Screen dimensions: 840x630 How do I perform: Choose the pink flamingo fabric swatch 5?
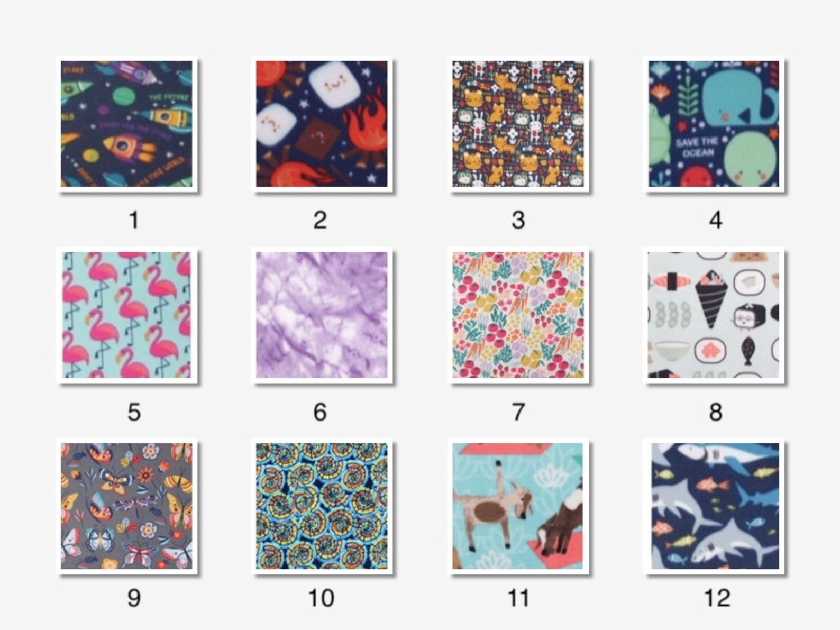coord(127,315)
